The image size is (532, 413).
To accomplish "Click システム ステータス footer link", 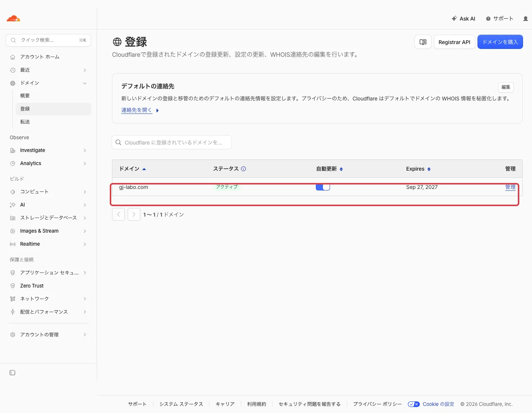I will tap(181, 404).
